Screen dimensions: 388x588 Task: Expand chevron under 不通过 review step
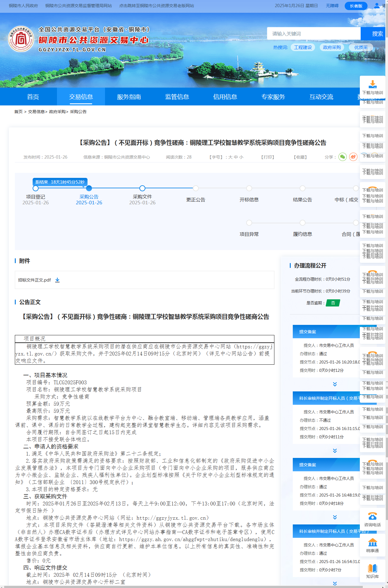335,451
